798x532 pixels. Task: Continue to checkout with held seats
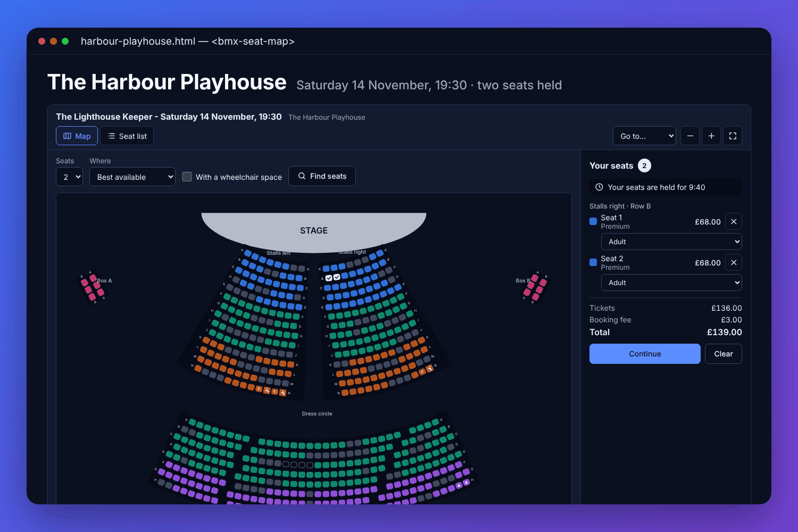(x=645, y=354)
